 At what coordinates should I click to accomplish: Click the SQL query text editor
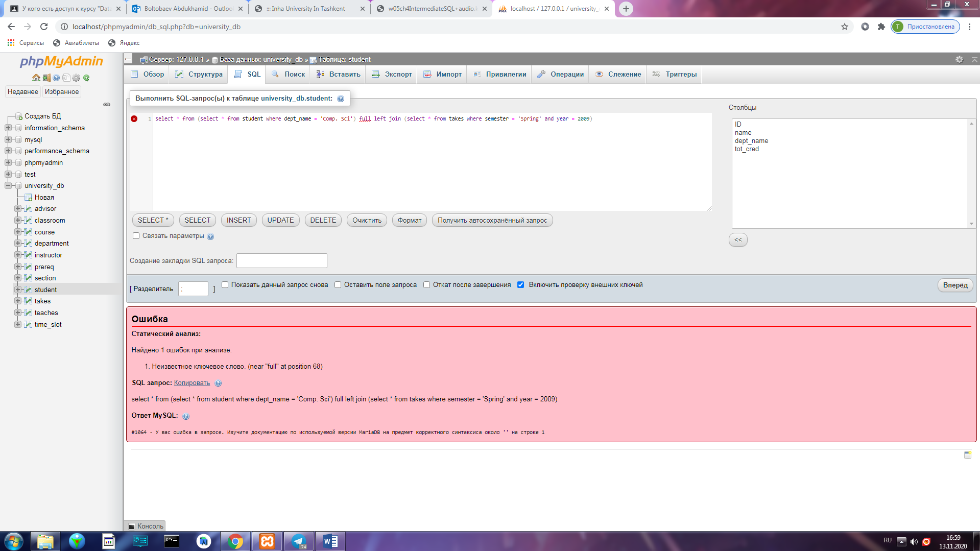click(x=432, y=162)
